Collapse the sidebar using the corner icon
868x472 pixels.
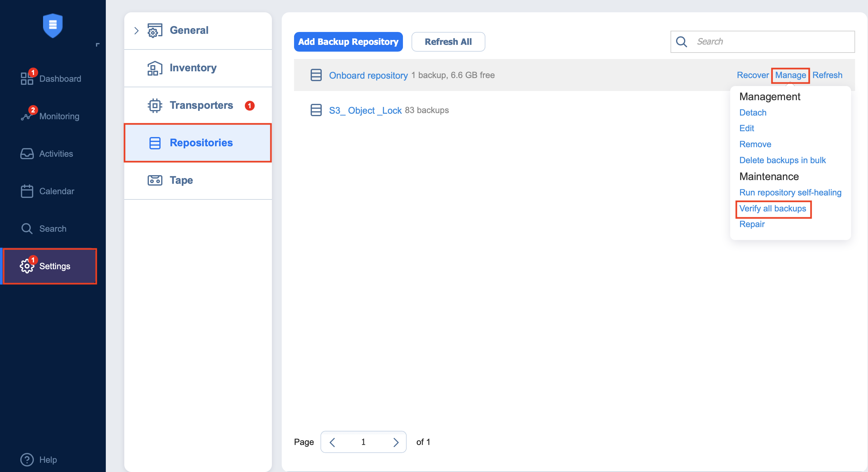click(x=98, y=45)
